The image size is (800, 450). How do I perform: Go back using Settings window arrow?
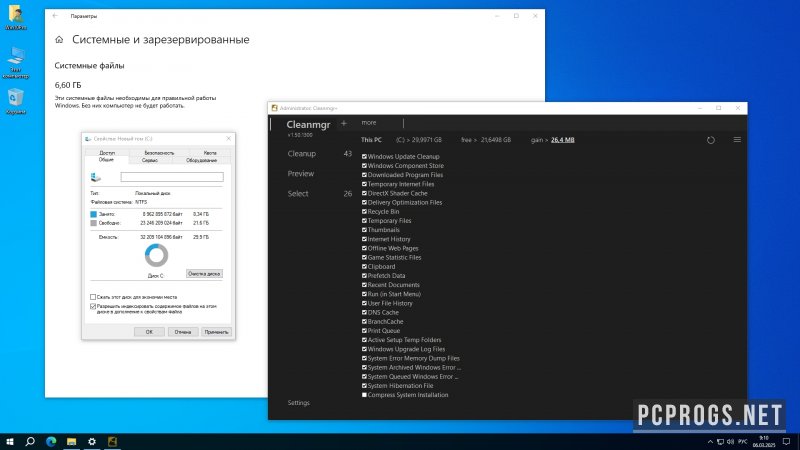click(x=55, y=16)
